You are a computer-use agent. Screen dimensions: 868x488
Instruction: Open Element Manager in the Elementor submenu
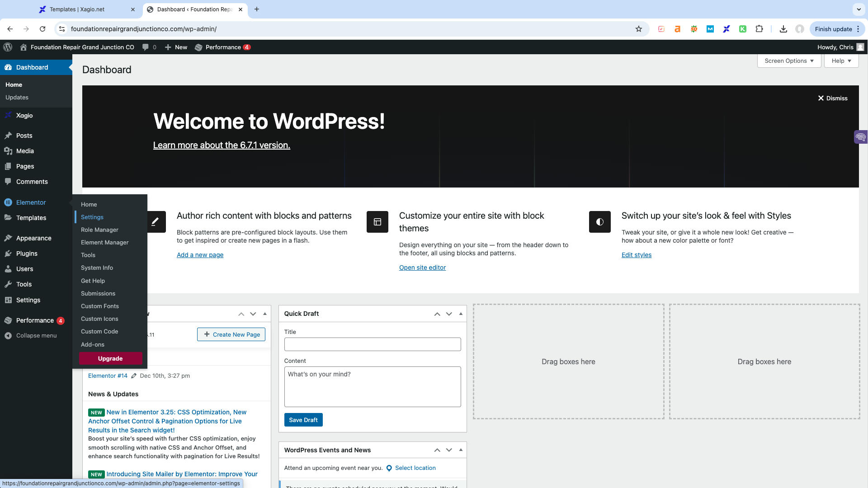(105, 243)
